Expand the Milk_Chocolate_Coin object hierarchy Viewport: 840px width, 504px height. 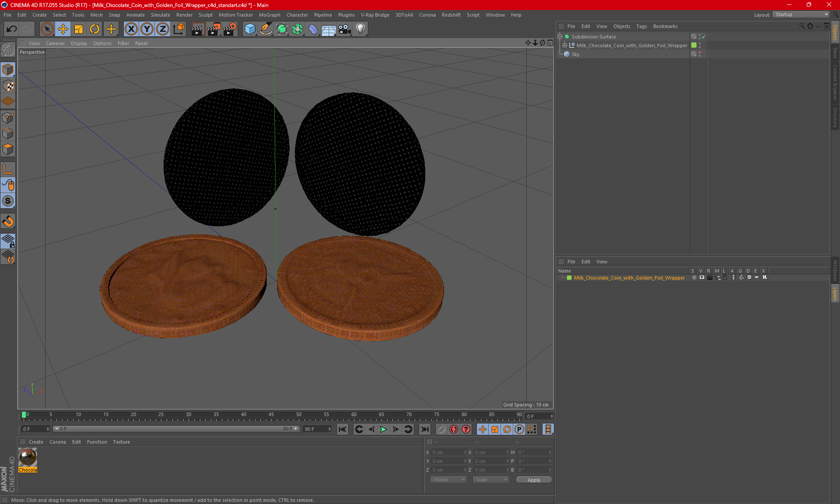[x=564, y=45]
